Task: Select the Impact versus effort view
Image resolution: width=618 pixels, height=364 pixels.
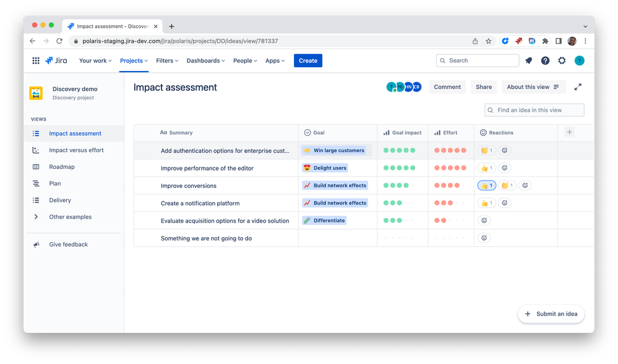Action: tap(74, 150)
